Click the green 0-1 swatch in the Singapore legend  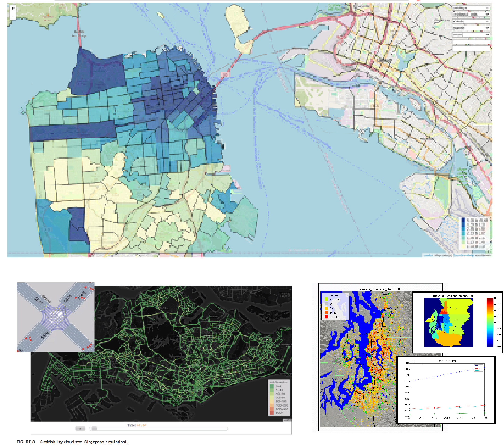(272, 386)
